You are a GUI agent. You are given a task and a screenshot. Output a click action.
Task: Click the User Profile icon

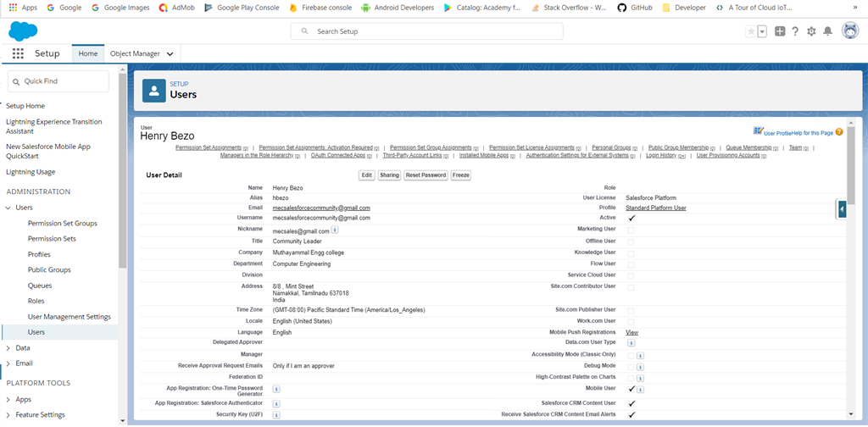[759, 130]
